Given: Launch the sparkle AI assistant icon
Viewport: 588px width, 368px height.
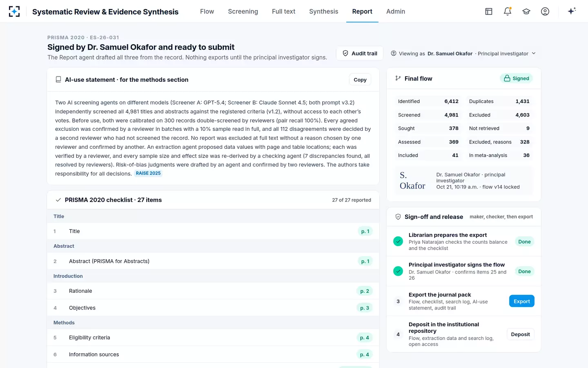Looking at the screenshot, I should point(572,11).
